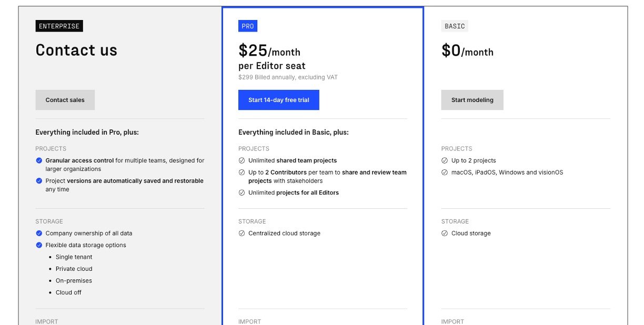Click the $25/month Pro price heading
The height and width of the screenshot is (325, 644).
coord(269,51)
